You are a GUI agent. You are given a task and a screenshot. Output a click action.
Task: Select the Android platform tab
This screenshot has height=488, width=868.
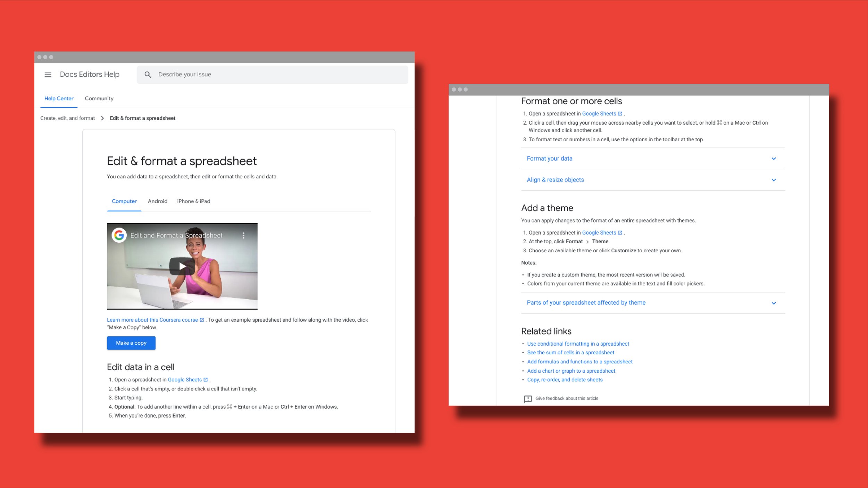(x=158, y=201)
